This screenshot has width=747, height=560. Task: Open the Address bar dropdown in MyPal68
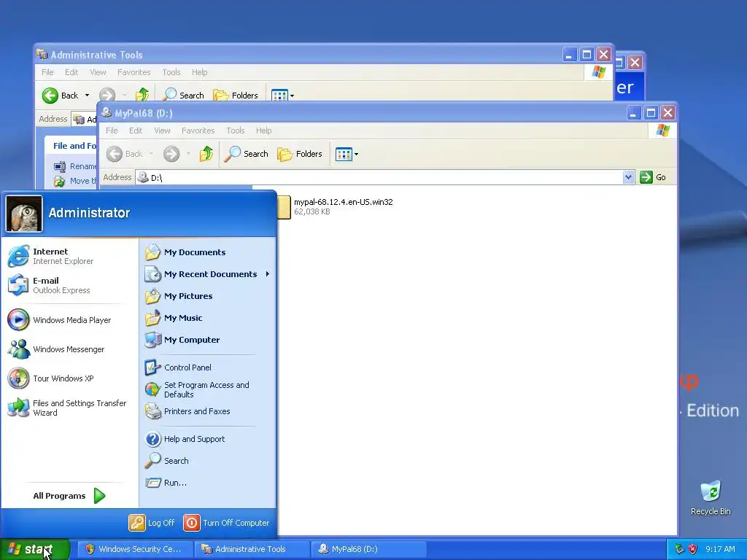[x=628, y=177]
